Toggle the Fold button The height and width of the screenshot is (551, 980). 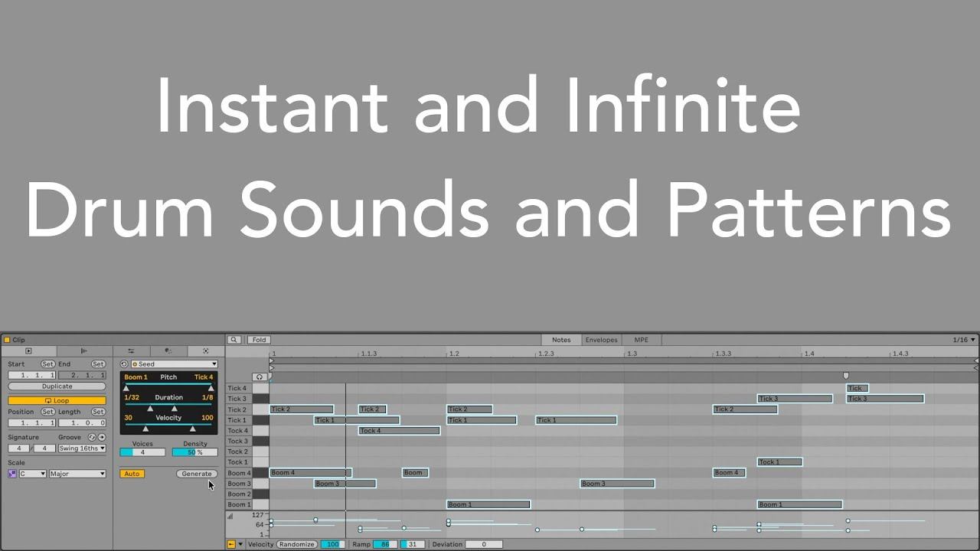(x=259, y=340)
